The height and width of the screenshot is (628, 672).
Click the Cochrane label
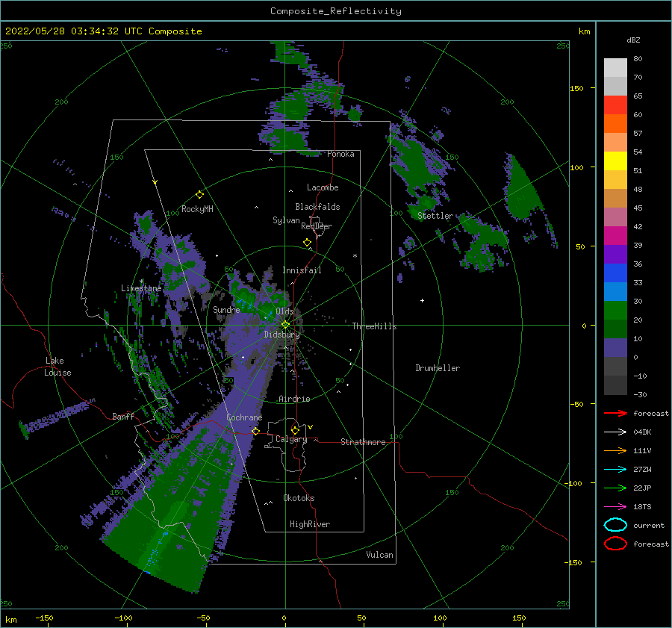[x=244, y=417]
